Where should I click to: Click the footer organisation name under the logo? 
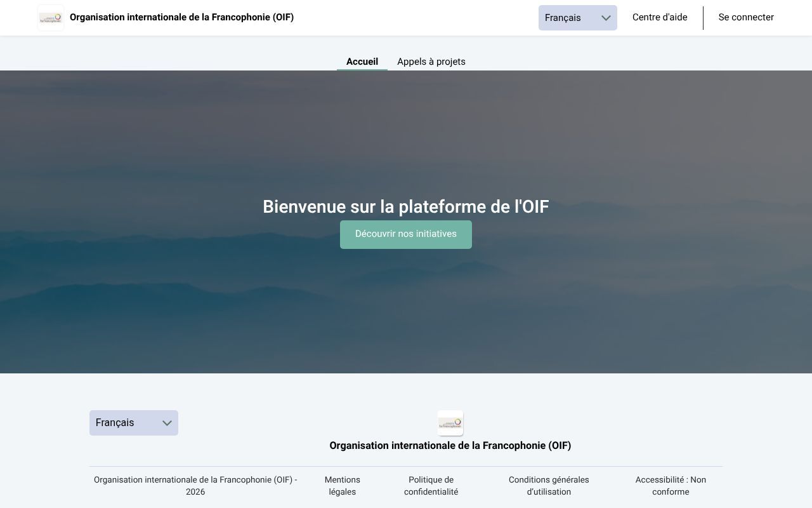[450, 446]
